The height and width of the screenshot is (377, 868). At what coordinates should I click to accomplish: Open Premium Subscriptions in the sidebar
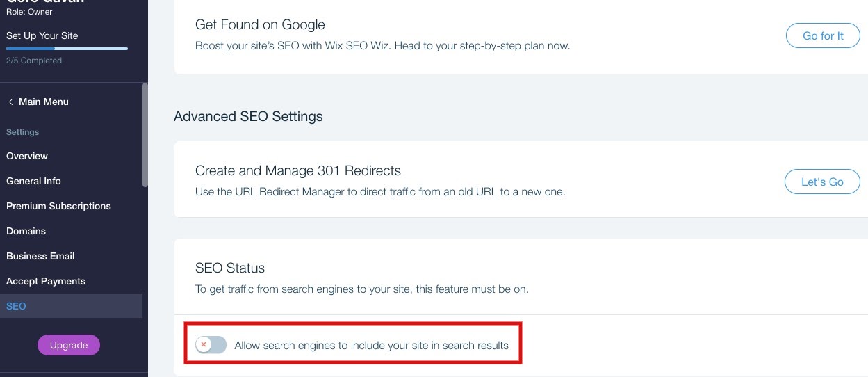coord(58,206)
